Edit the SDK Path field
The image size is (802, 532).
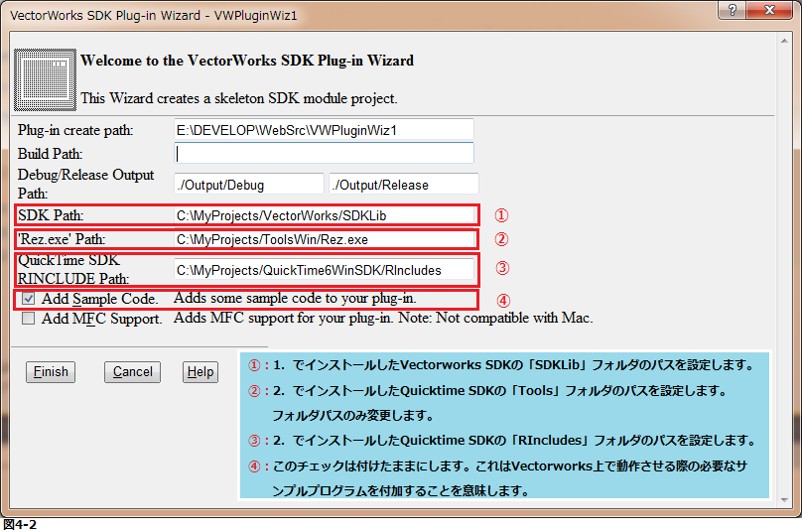click(x=324, y=215)
